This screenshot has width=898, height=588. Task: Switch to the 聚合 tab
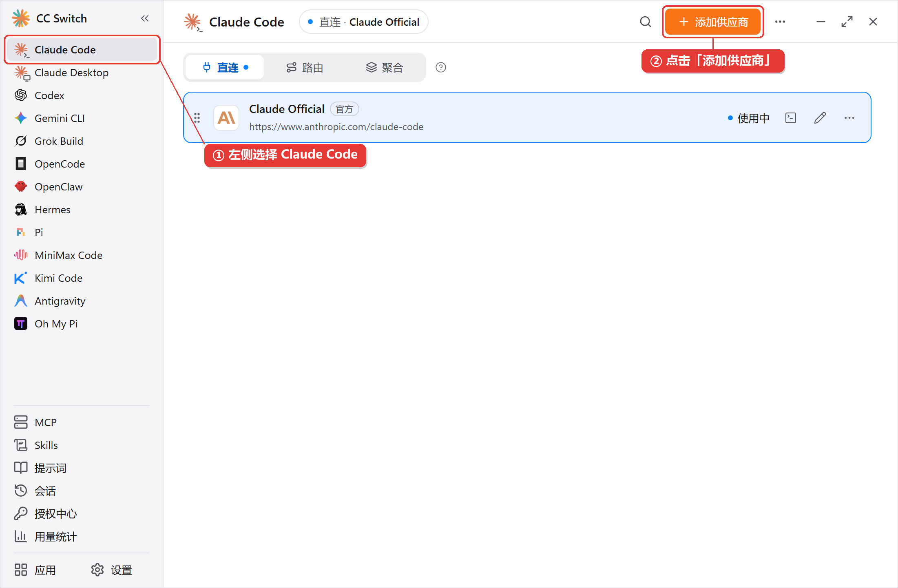[384, 67]
